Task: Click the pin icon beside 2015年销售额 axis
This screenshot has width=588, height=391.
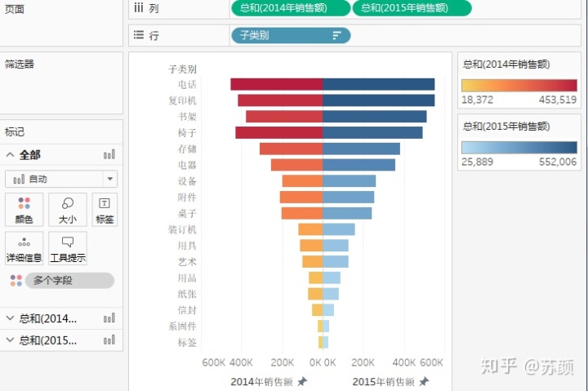Action: (424, 382)
